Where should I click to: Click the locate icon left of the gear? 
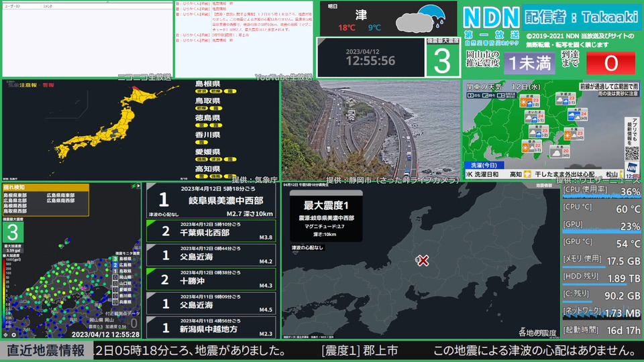6,335
